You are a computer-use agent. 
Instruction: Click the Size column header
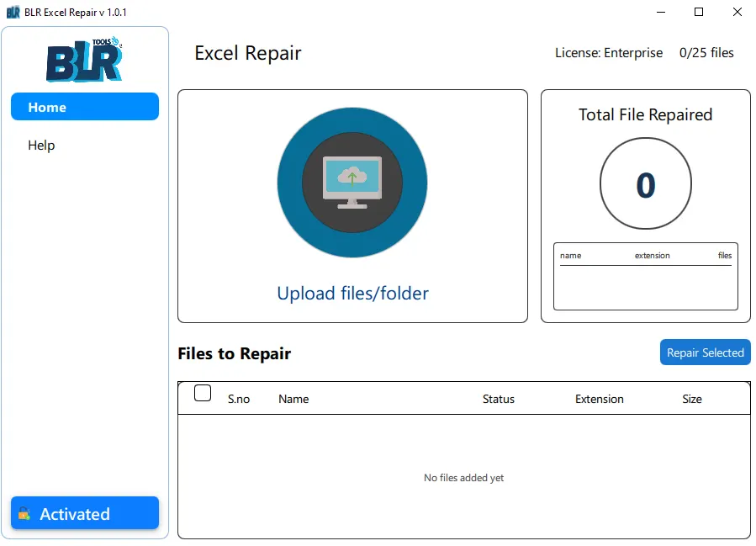691,399
